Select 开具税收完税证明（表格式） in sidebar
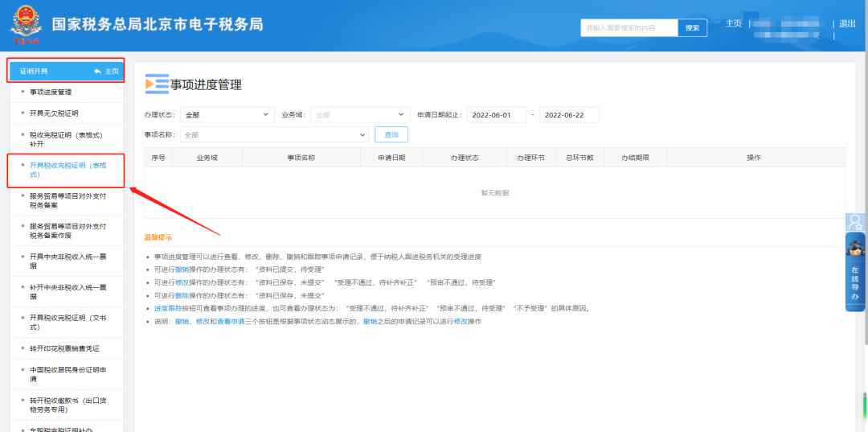868x432 pixels. [x=67, y=170]
